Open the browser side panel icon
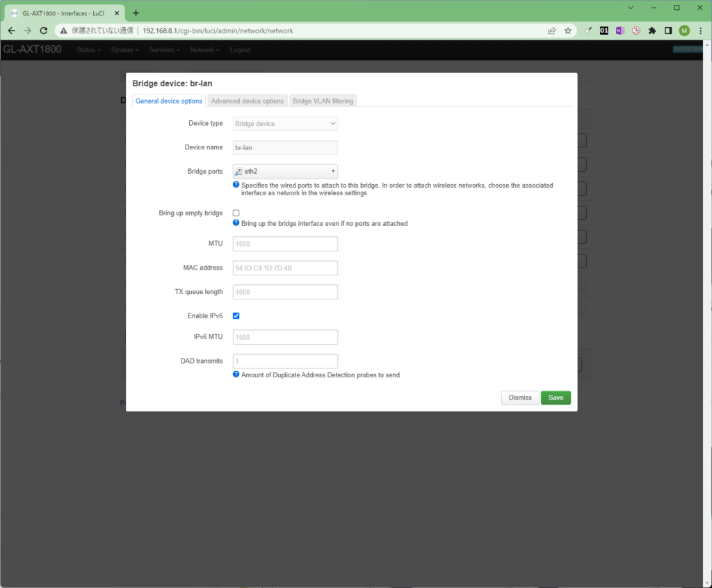The width and height of the screenshot is (712, 588). point(667,30)
